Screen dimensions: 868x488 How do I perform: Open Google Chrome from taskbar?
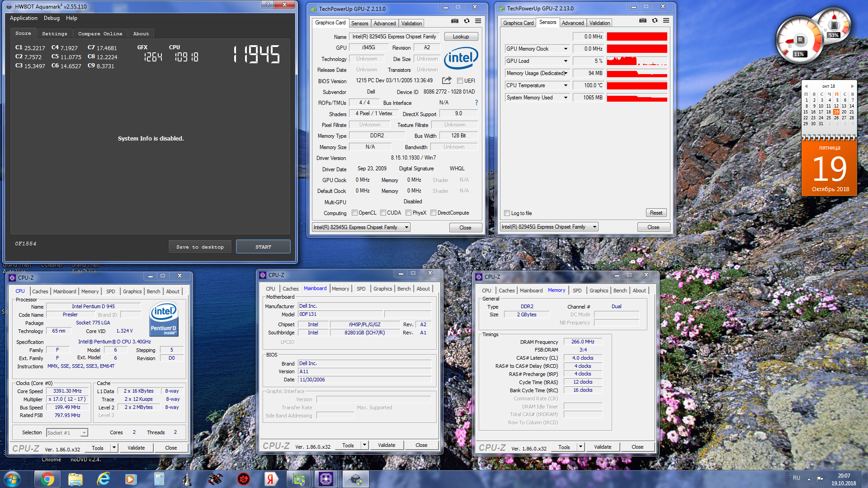47,479
